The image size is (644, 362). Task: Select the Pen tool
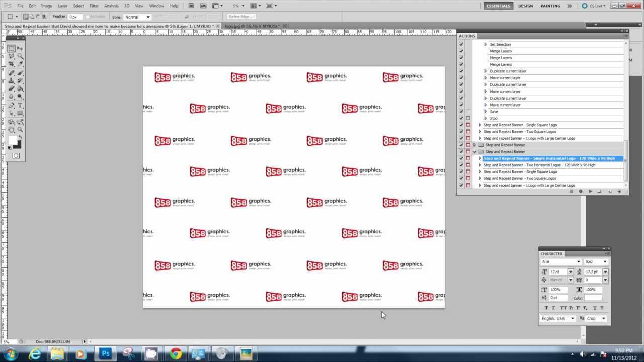click(11, 105)
